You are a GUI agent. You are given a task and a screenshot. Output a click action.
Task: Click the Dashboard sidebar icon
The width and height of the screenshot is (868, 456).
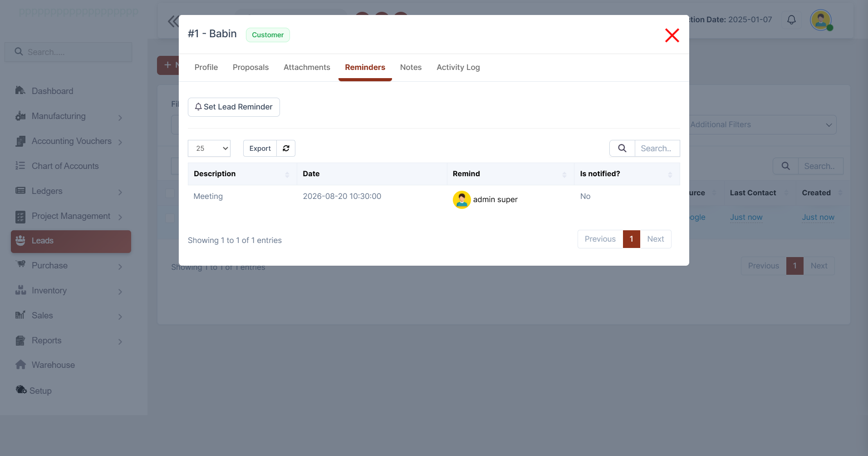[20, 90]
